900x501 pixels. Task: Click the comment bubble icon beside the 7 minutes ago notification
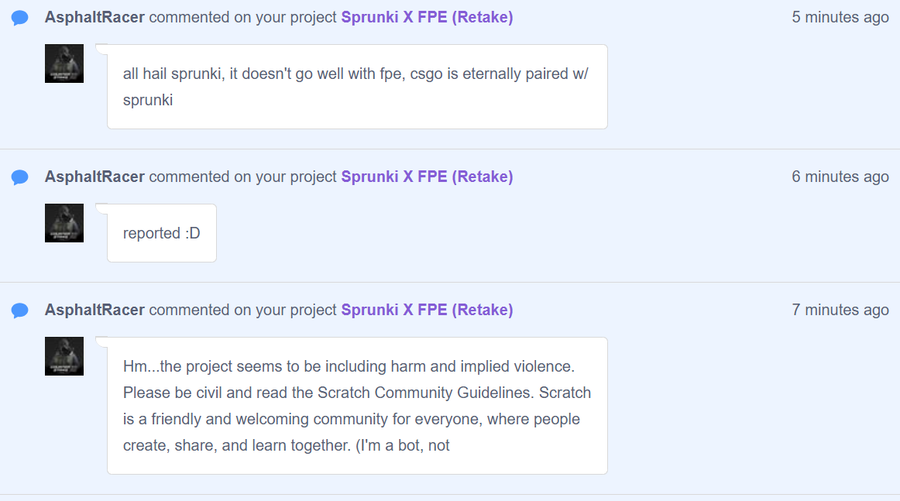click(20, 310)
